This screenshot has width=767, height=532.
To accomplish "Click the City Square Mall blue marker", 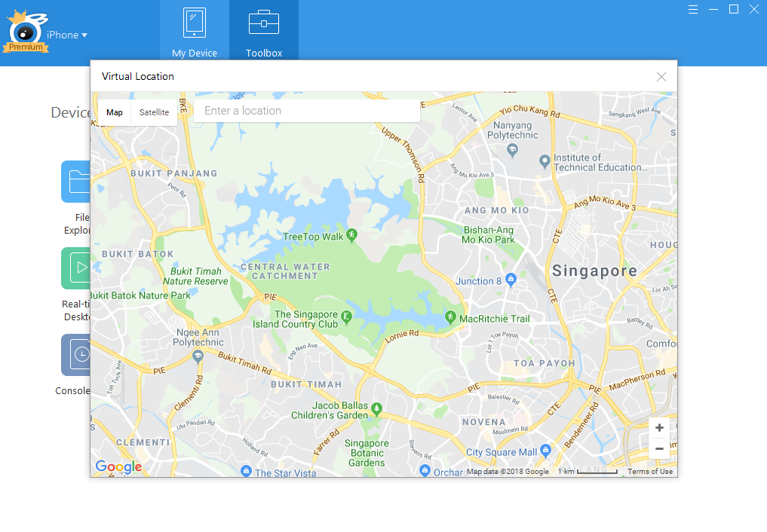I will (x=547, y=451).
